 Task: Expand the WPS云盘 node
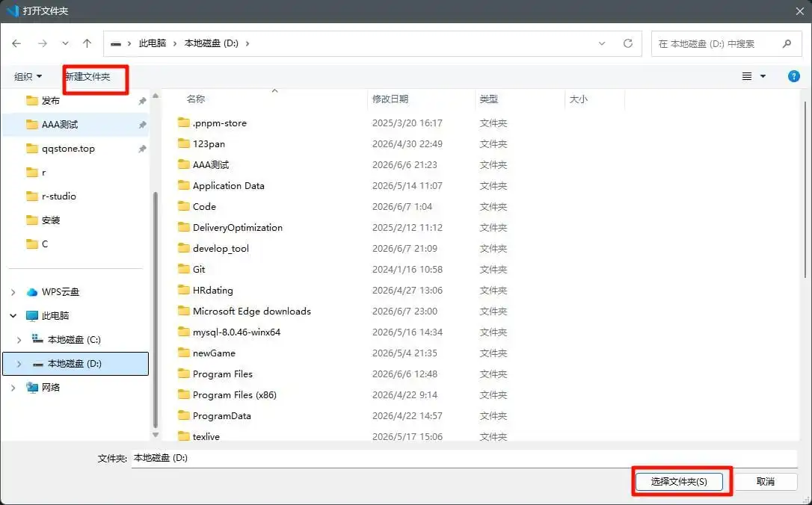pos(13,292)
